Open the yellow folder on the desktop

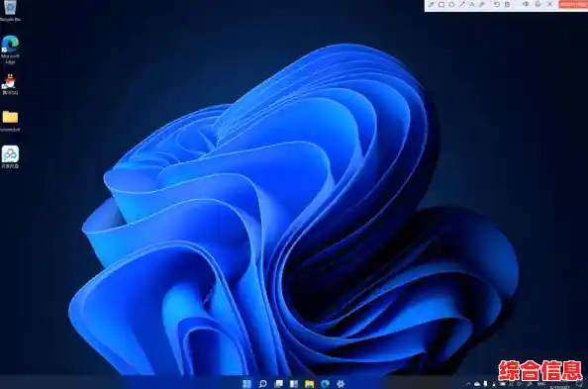pos(10,121)
